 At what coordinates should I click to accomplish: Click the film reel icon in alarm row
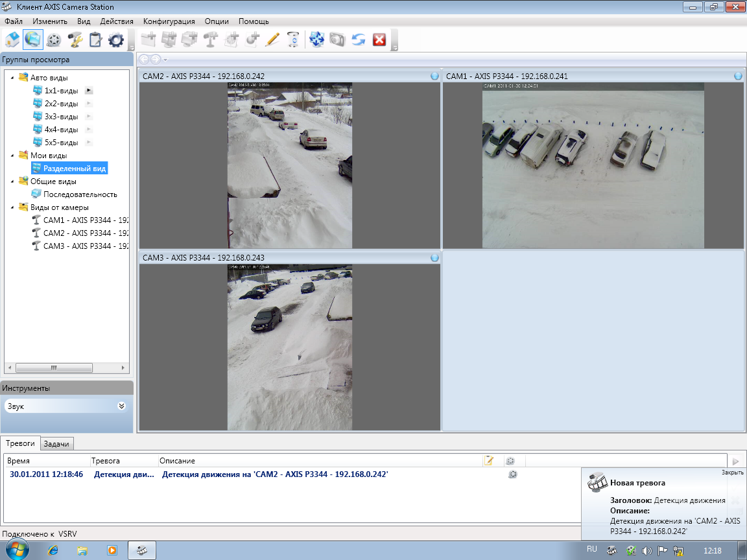tap(512, 474)
